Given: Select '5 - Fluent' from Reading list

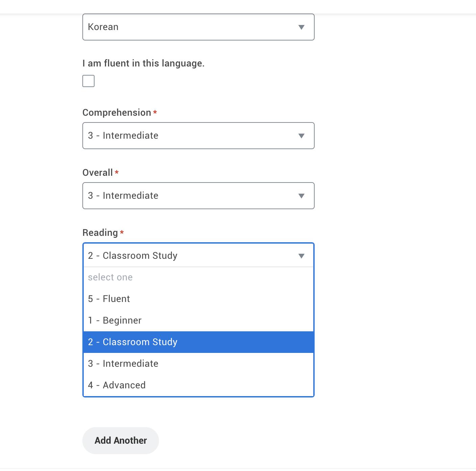Looking at the screenshot, I should pyautogui.click(x=109, y=299).
